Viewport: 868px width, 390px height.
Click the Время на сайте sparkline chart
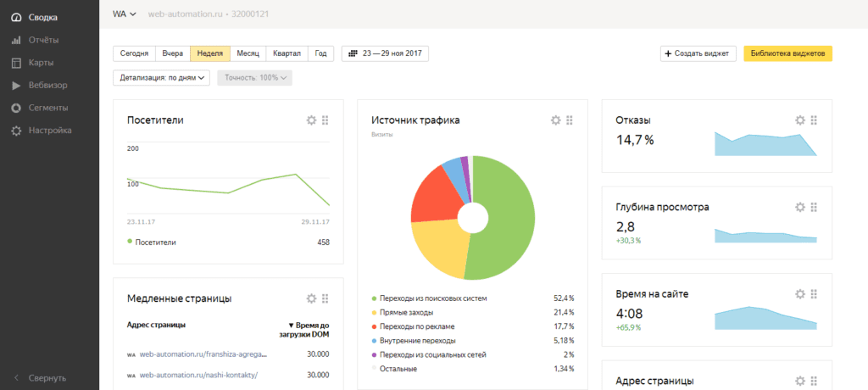[765, 318]
